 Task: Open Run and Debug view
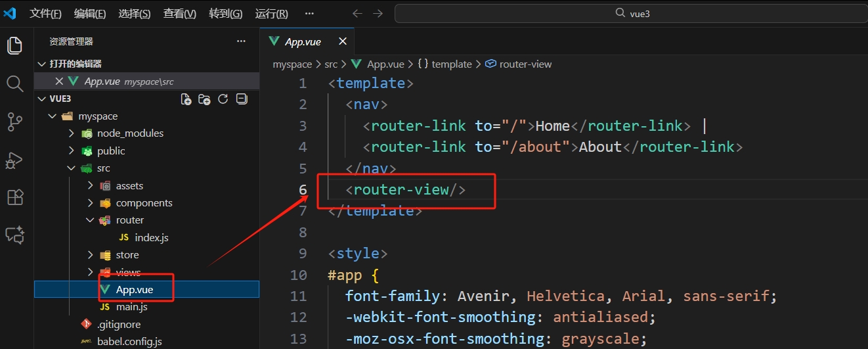[x=14, y=160]
